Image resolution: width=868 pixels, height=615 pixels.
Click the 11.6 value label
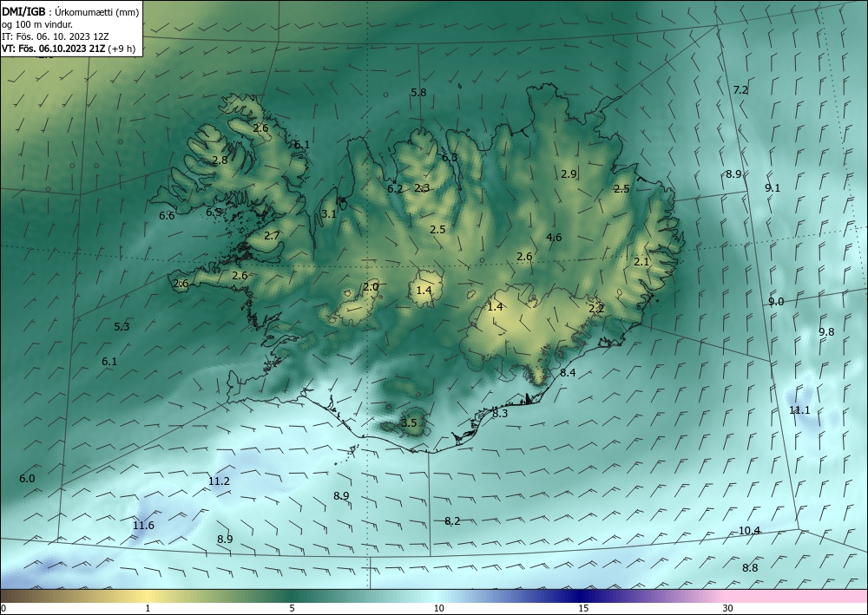[143, 526]
